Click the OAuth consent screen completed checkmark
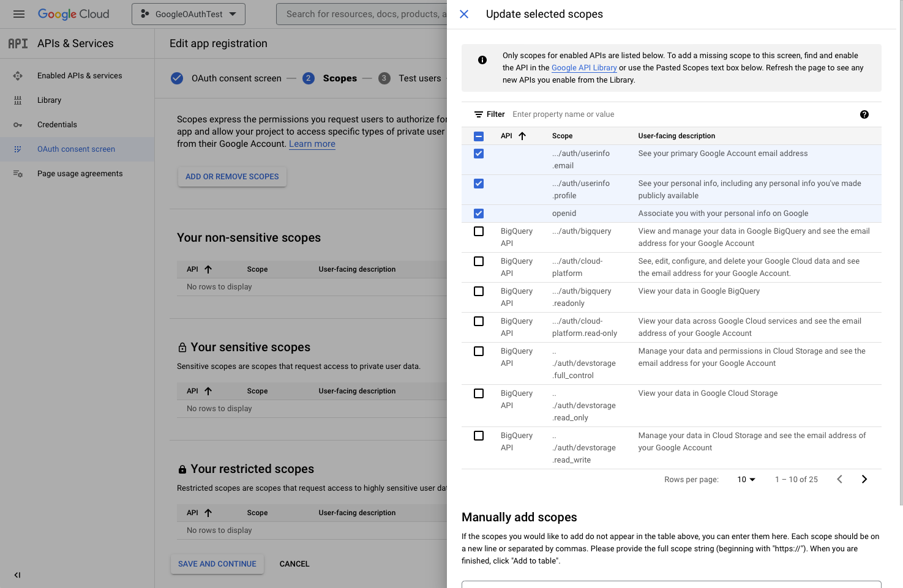 177,78
